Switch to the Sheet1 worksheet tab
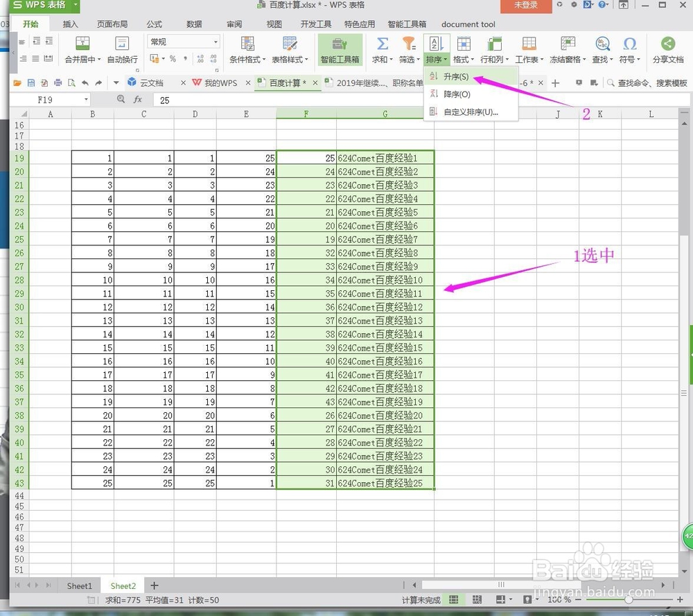This screenshot has height=616, width=693. [79, 586]
